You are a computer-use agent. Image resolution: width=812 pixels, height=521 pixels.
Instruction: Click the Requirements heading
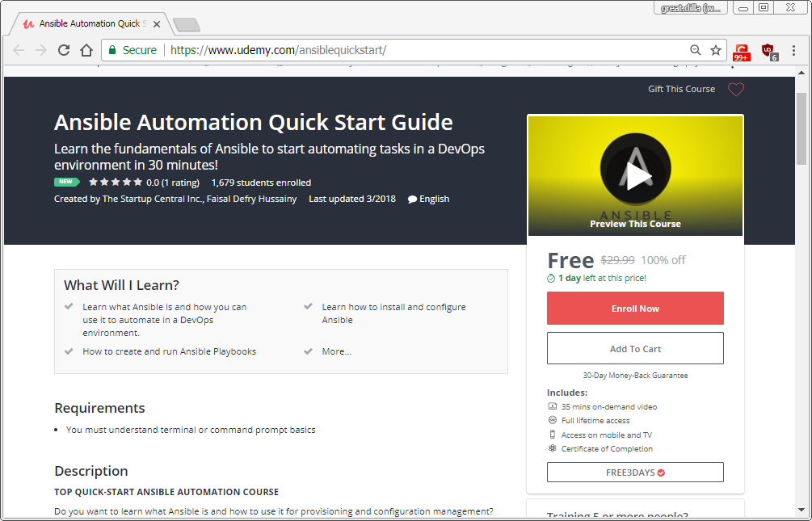click(x=99, y=408)
